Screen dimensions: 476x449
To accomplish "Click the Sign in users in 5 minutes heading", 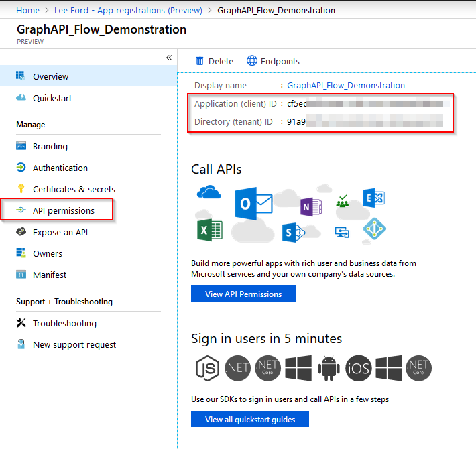I will pos(266,338).
